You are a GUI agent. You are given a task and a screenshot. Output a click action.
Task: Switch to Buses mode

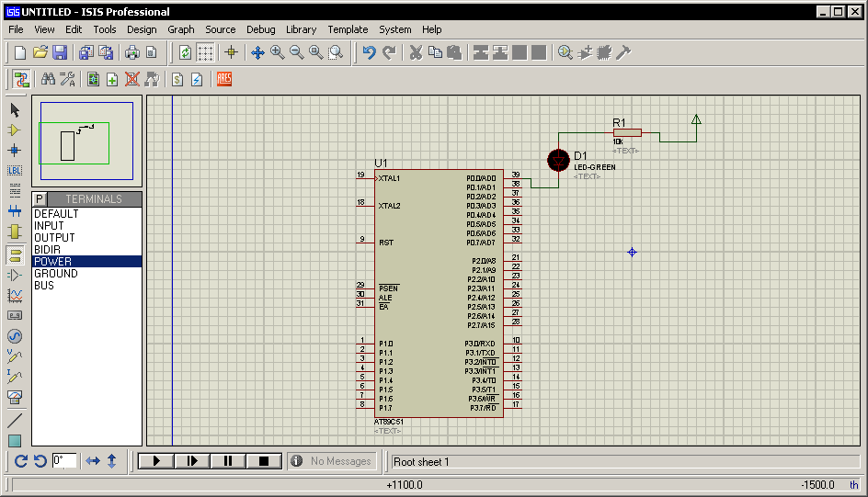click(x=15, y=211)
